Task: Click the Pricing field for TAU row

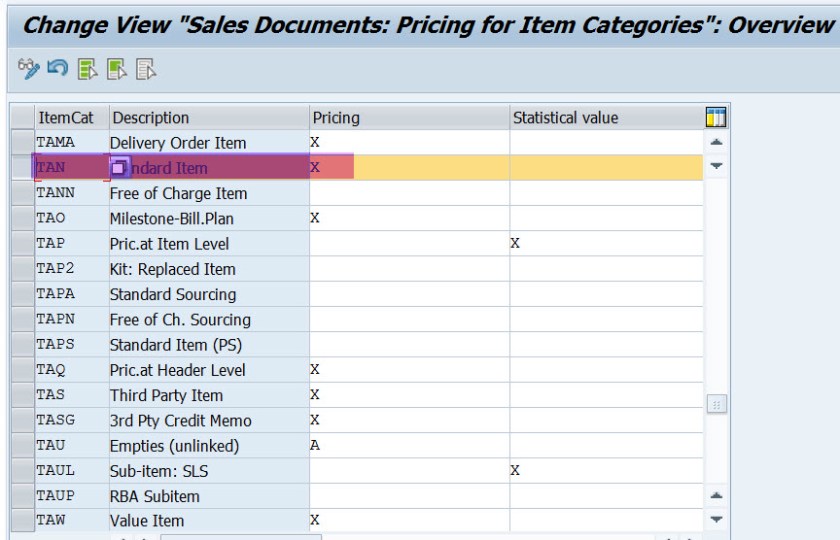Action: click(x=408, y=445)
